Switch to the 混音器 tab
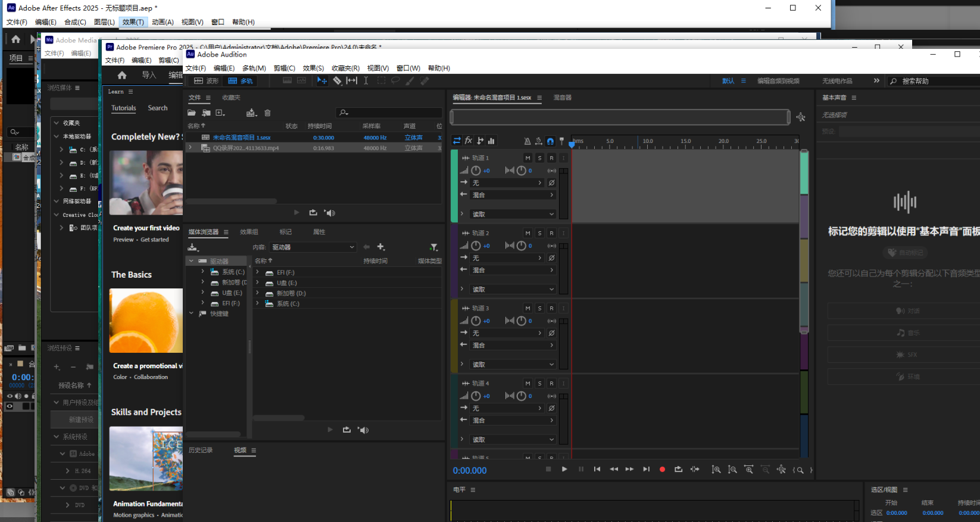 click(x=562, y=98)
